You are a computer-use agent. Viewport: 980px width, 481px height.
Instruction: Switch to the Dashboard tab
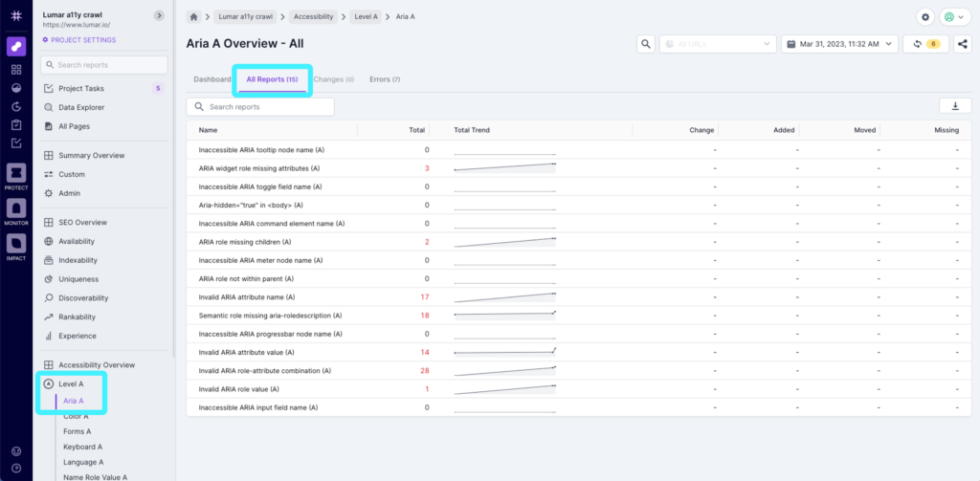pyautogui.click(x=212, y=79)
